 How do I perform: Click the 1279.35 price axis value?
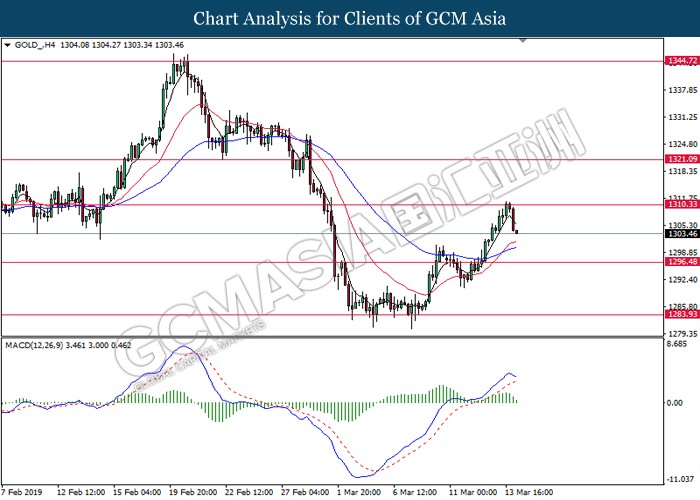click(683, 334)
